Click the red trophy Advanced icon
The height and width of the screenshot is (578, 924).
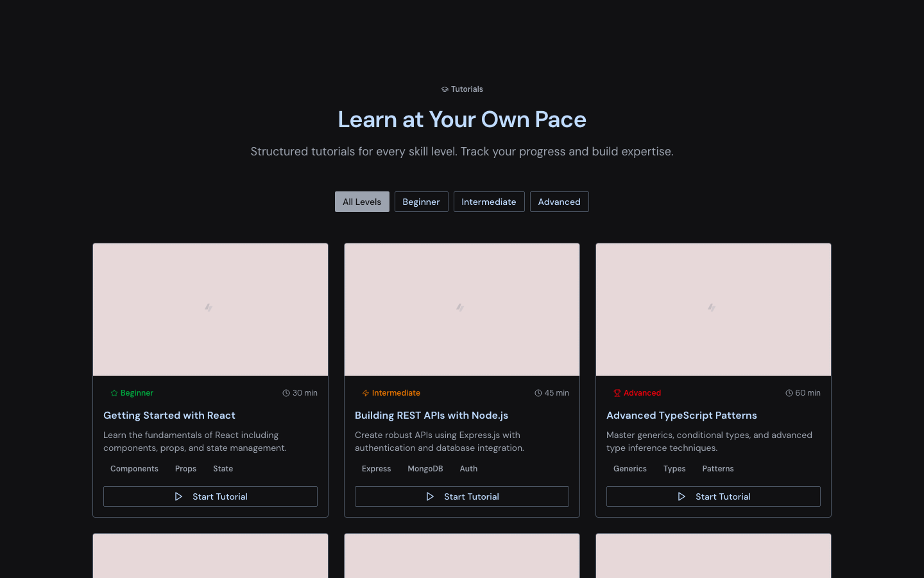(x=617, y=393)
